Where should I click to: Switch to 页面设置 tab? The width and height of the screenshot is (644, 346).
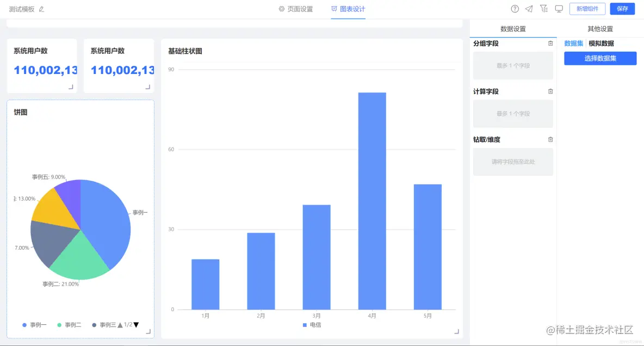pos(296,9)
